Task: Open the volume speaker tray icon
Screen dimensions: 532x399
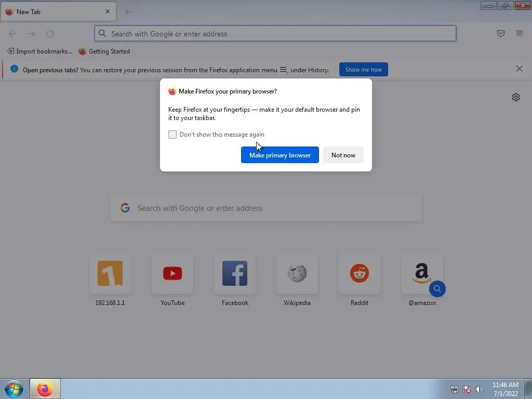Action: (x=480, y=389)
